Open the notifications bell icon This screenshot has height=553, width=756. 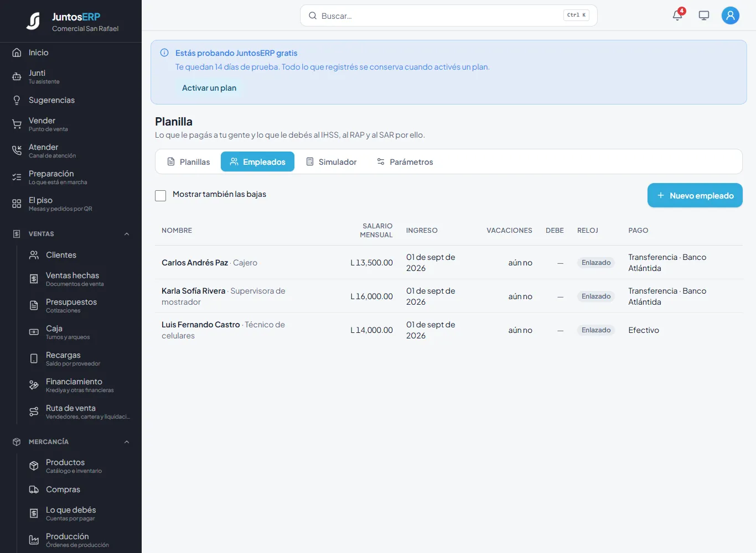(677, 15)
